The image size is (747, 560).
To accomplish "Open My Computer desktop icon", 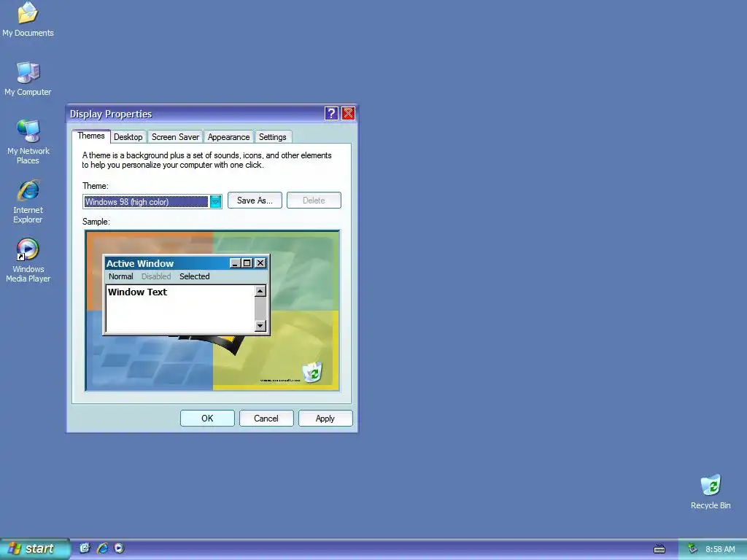I will tap(28, 79).
